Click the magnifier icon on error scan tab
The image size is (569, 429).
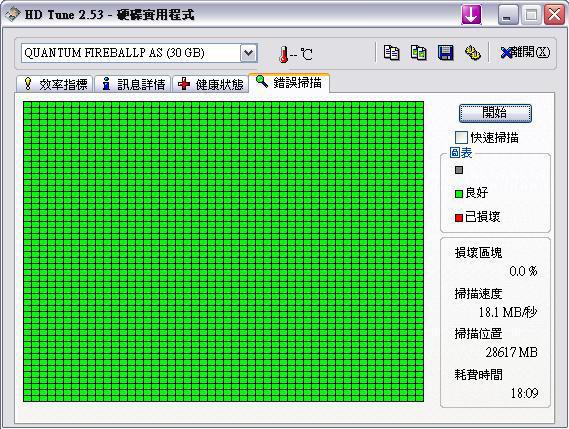click(262, 81)
